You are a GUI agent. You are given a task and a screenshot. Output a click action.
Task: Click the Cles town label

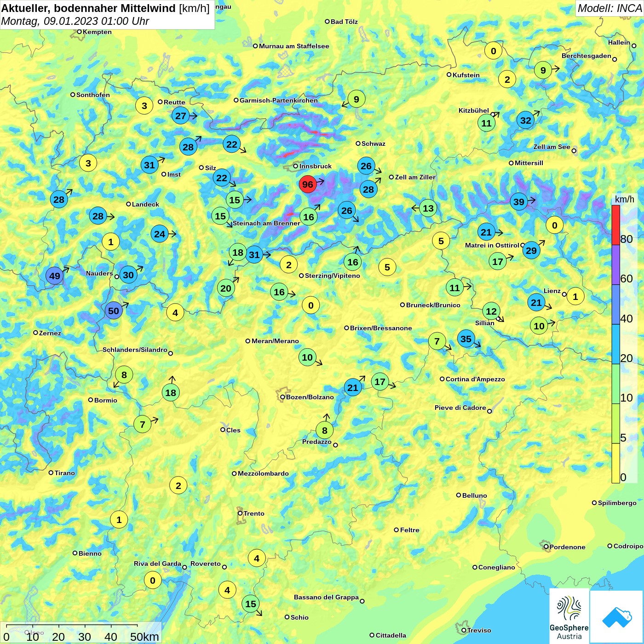[x=233, y=430]
